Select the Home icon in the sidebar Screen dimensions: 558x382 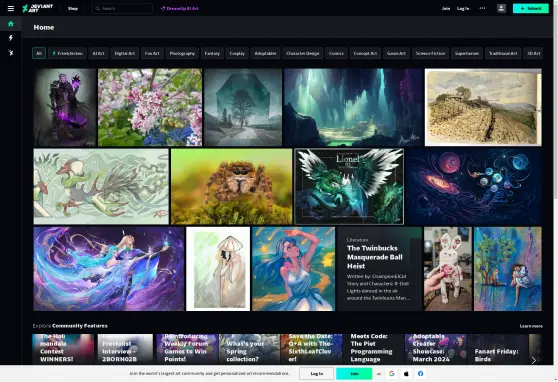coord(11,24)
